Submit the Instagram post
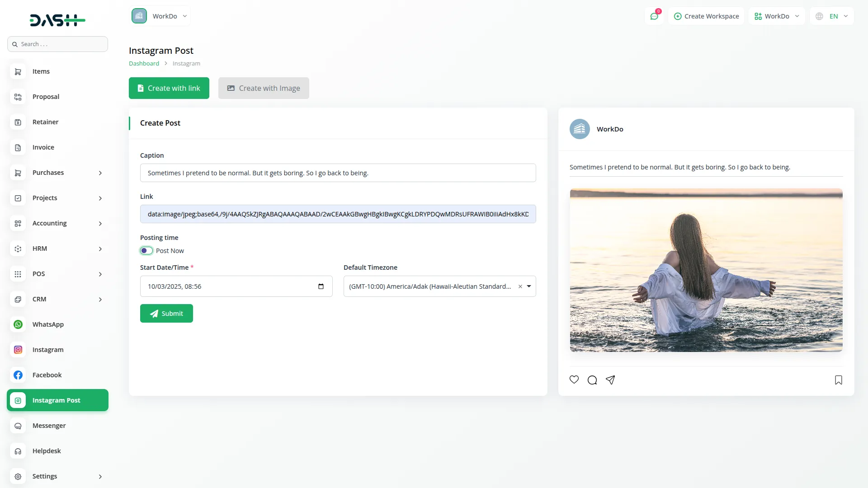 [x=166, y=314]
